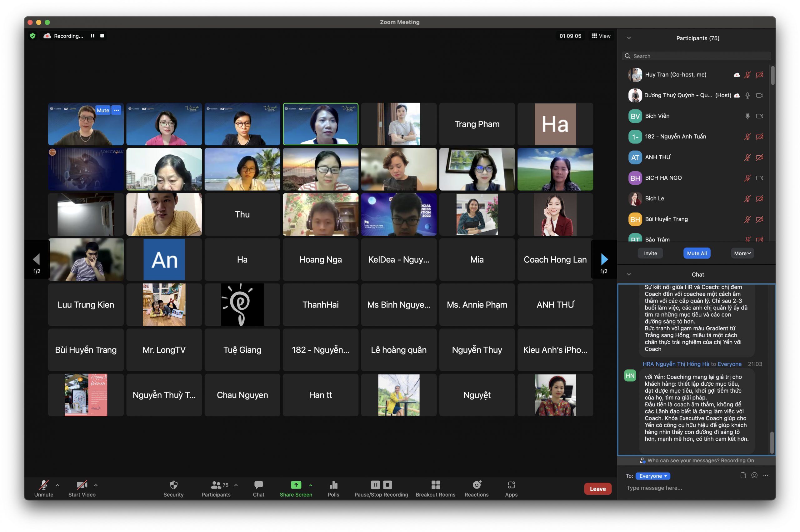Go to next gallery page arrow

[x=604, y=259]
